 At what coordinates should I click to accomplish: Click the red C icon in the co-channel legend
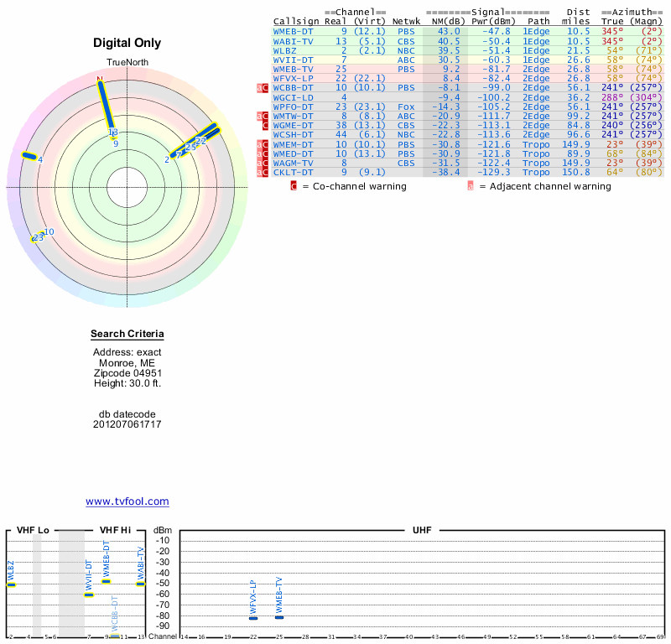tap(294, 186)
